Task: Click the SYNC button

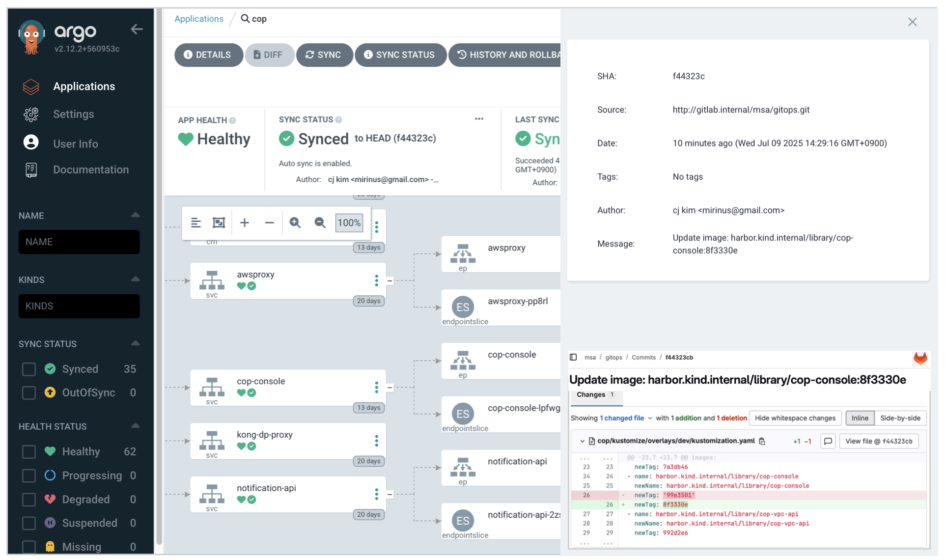Action: tap(324, 55)
